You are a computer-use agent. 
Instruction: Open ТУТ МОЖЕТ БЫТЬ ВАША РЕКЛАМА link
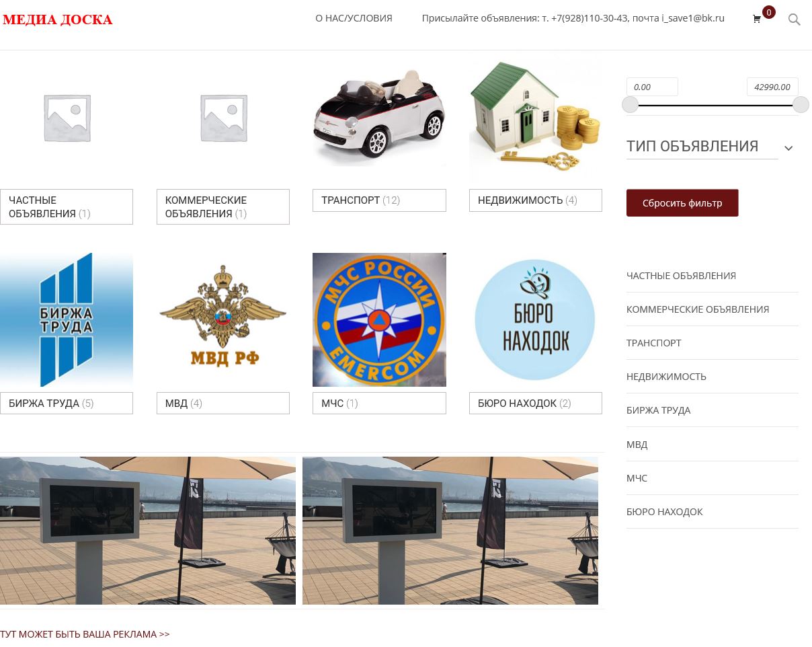[85, 634]
